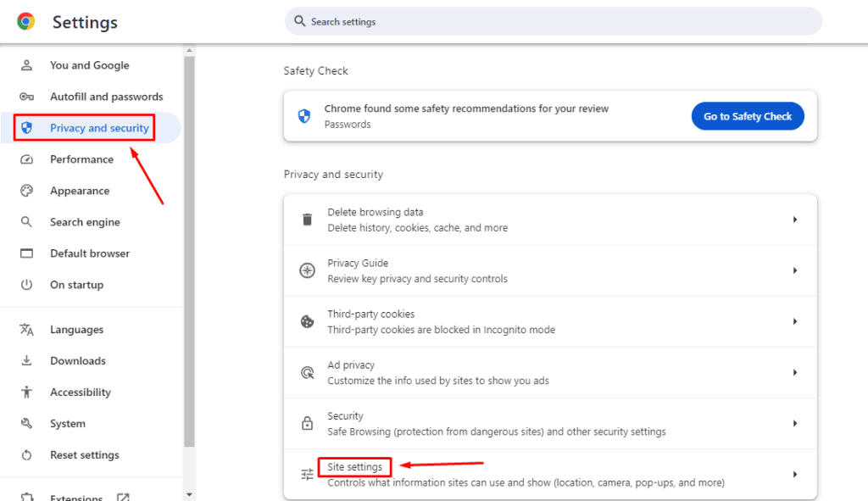
Task: Click the external-link icon next to Extensions
Action: [123, 497]
